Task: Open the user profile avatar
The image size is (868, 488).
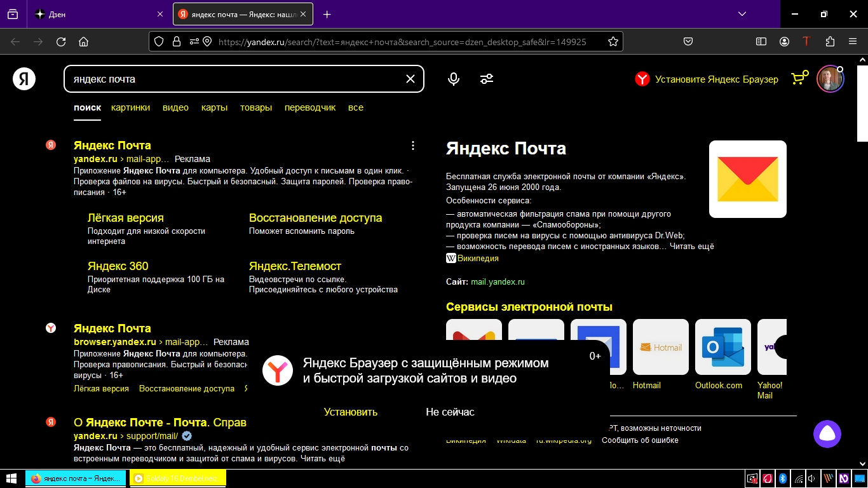Action: point(830,79)
